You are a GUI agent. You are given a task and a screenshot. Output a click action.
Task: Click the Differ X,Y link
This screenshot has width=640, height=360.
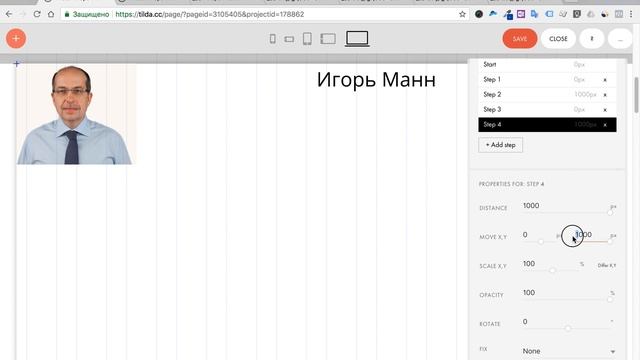(x=607, y=265)
